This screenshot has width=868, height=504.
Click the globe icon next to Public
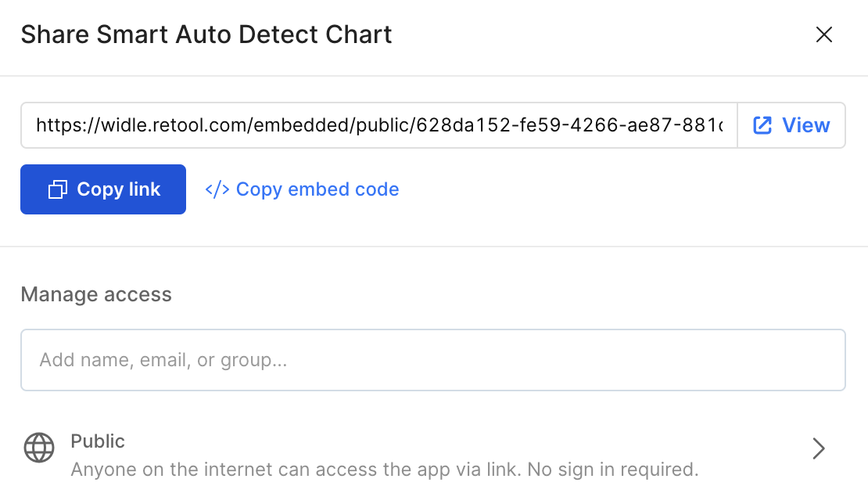point(39,448)
